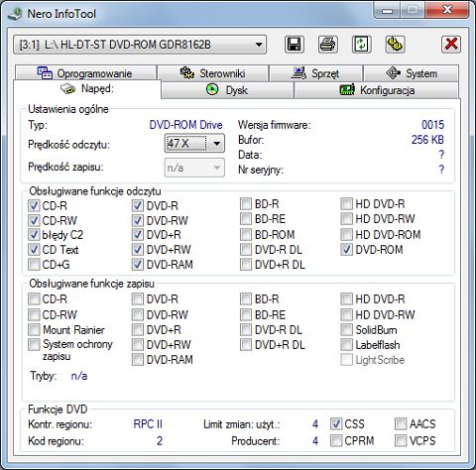Click Tryby n/a value
This screenshot has height=470, width=476.
(79, 376)
